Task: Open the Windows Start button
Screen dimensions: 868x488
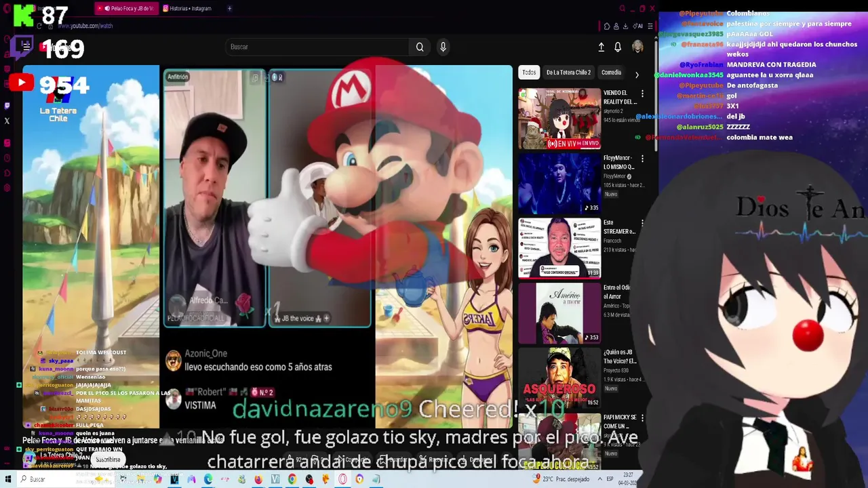Action: click(7, 479)
